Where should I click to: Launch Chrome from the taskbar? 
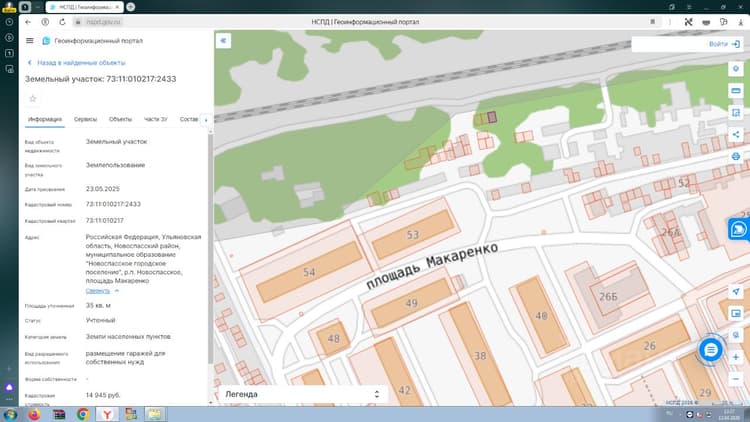coord(83,414)
